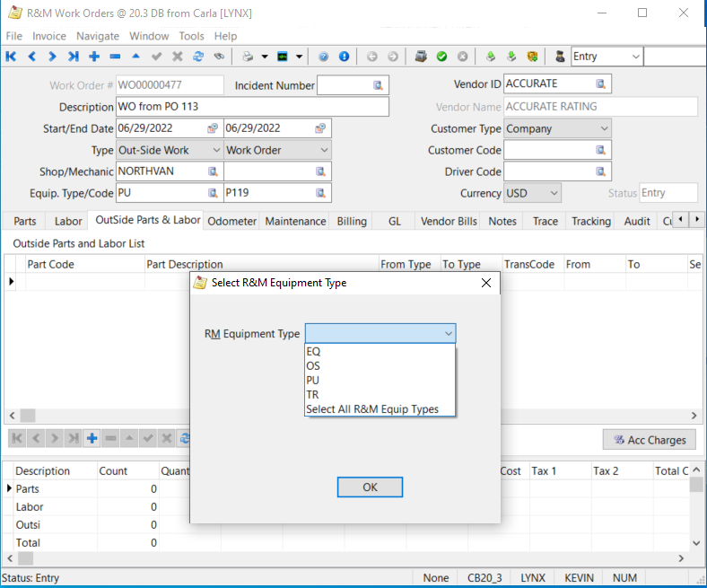Click into the Description text field

pyautogui.click(x=253, y=107)
